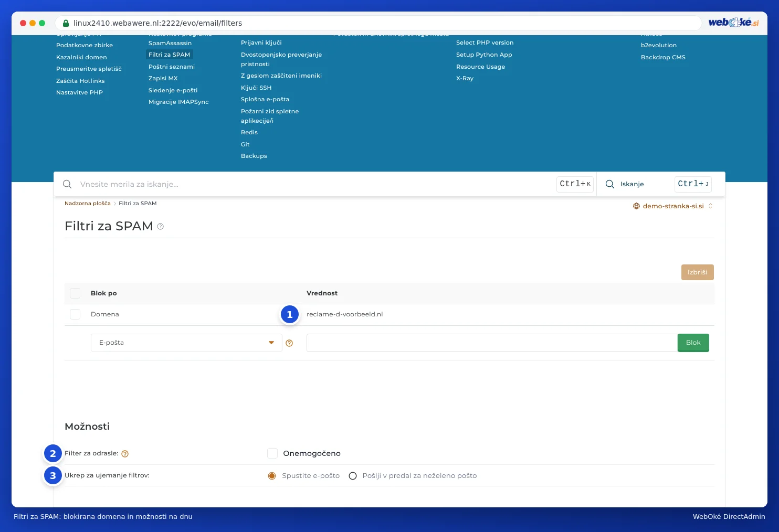Enable the Onemogočeno adult filter checkbox

pyautogui.click(x=272, y=453)
